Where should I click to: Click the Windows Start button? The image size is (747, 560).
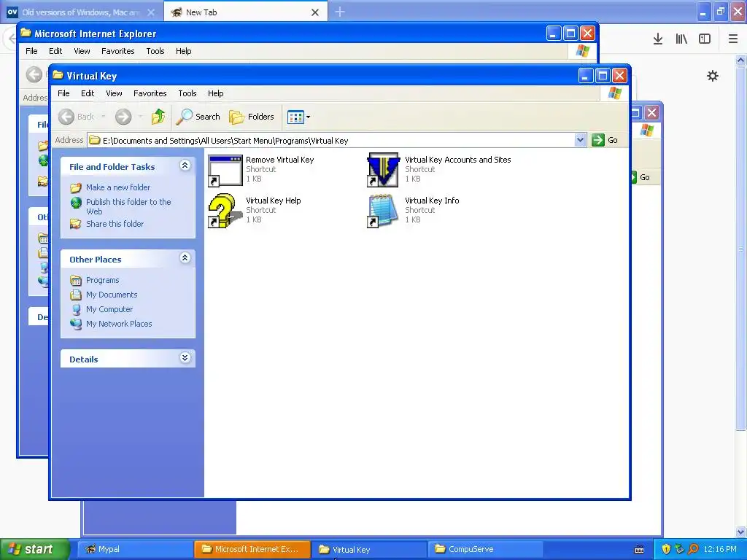34,549
